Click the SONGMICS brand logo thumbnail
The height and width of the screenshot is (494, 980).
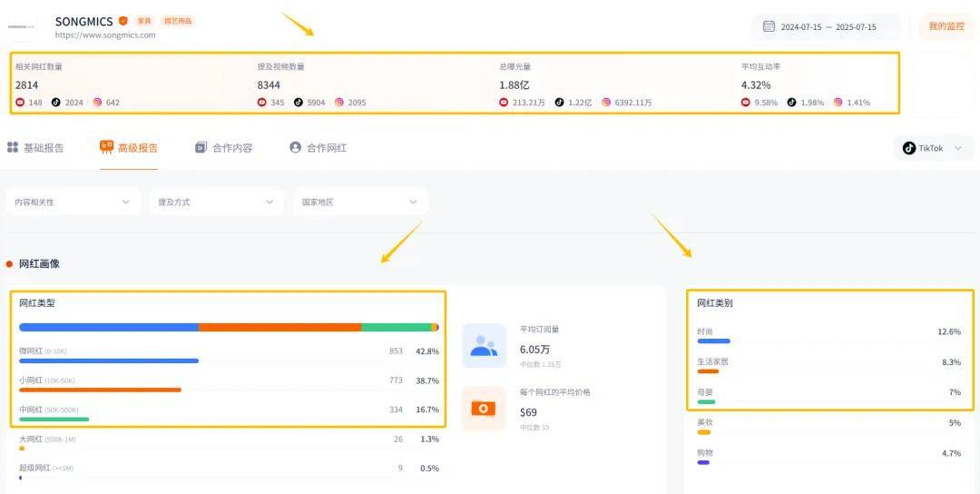(x=22, y=27)
